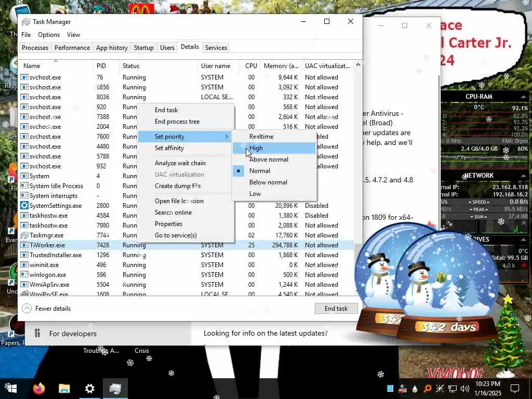Collapse Task Manager with Fewer details
532x399 pixels.
[46, 309]
